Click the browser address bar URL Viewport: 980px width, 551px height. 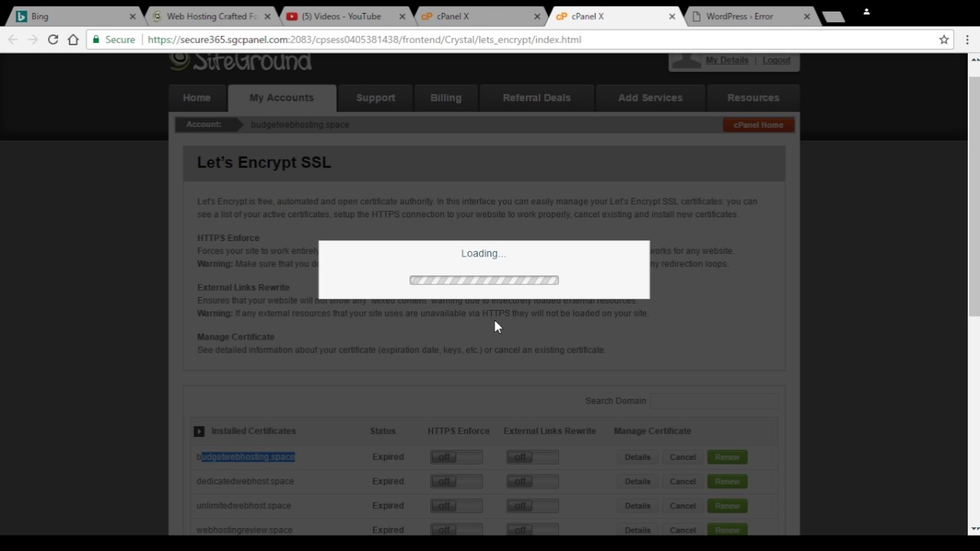coord(364,40)
